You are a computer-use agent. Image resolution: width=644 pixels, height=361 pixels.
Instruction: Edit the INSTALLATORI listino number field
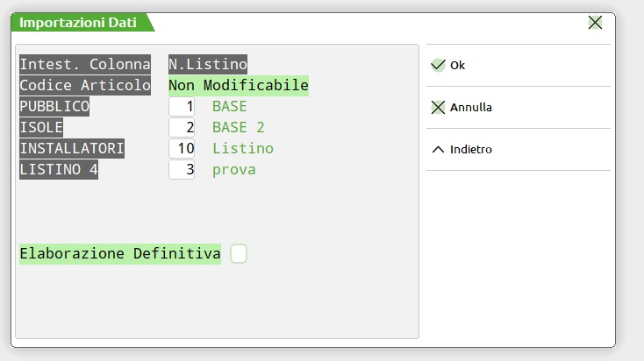(182, 149)
